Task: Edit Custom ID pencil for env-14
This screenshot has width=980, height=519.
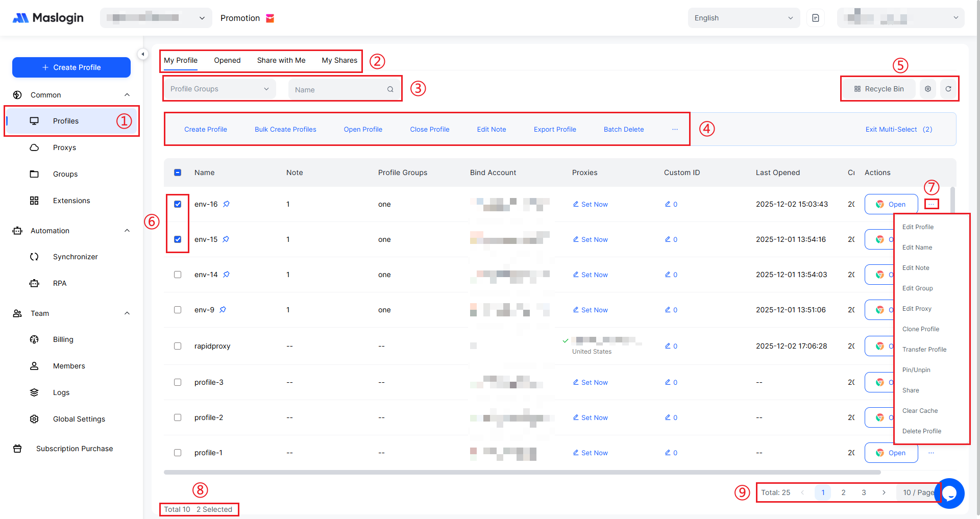Action: pyautogui.click(x=668, y=275)
